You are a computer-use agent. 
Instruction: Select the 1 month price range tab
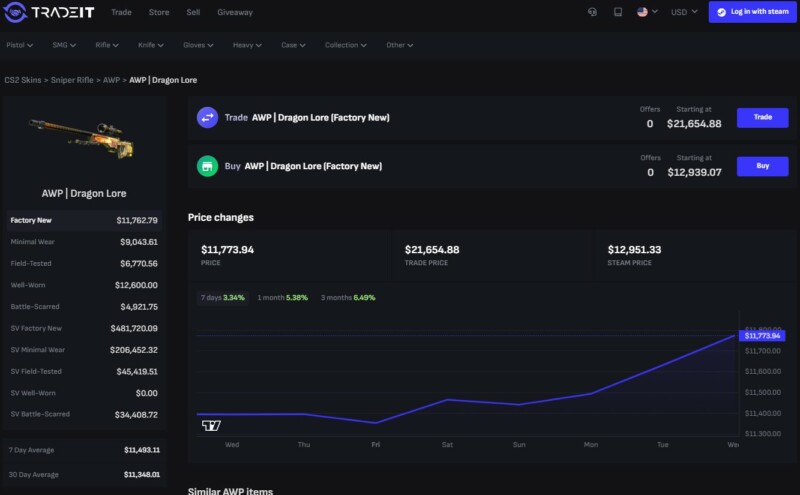(282, 298)
